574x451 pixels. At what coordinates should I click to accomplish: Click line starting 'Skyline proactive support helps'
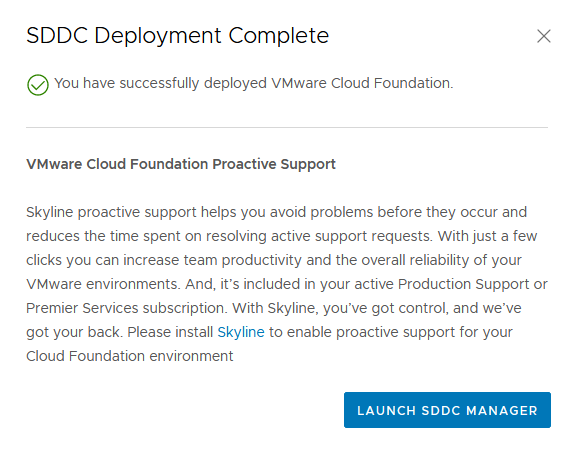tap(276, 212)
